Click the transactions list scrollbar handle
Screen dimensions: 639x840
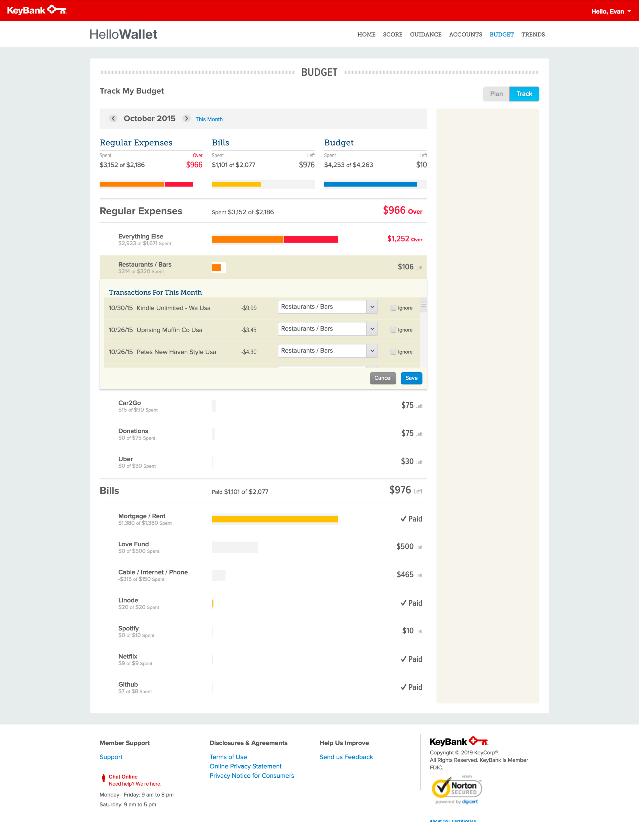(423, 305)
